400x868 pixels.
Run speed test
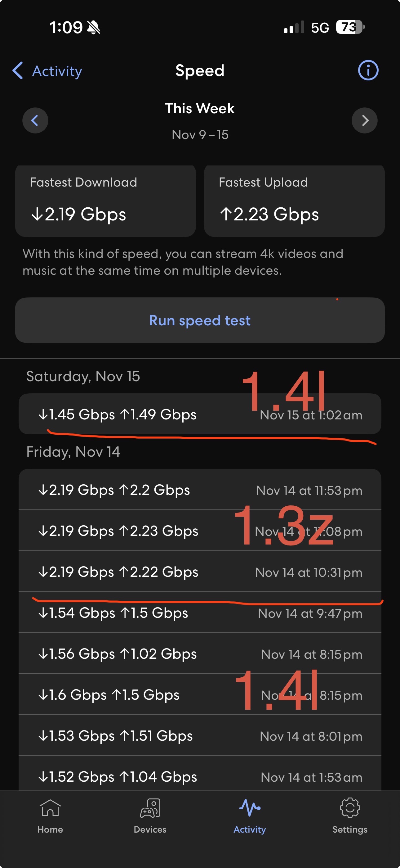(x=200, y=320)
